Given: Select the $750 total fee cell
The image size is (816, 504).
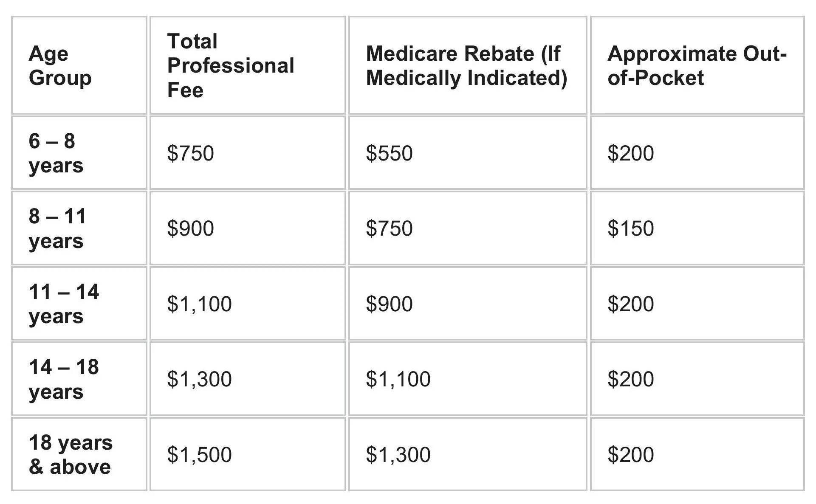Looking at the screenshot, I should 190,153.
